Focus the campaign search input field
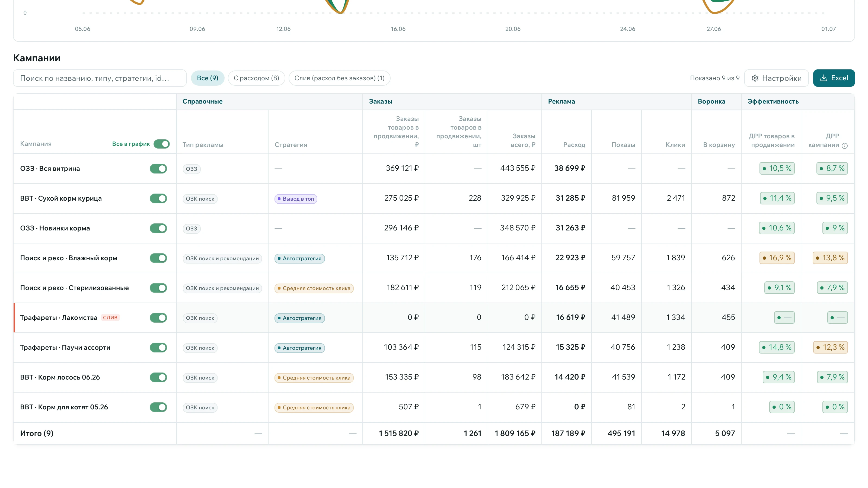The width and height of the screenshot is (868, 488). pyautogui.click(x=100, y=78)
